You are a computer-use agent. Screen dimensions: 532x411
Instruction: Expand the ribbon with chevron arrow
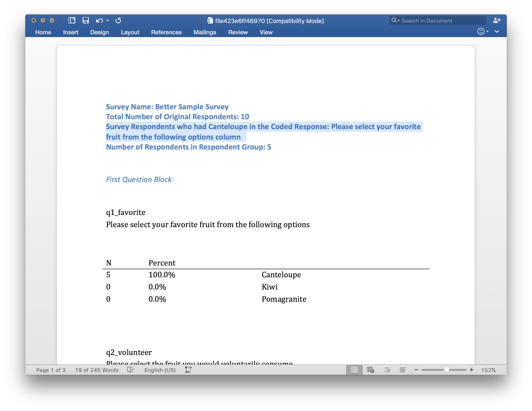(497, 32)
